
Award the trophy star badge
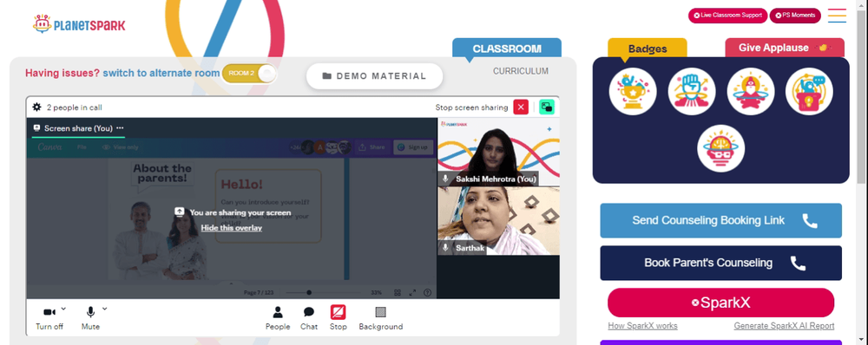point(633,91)
